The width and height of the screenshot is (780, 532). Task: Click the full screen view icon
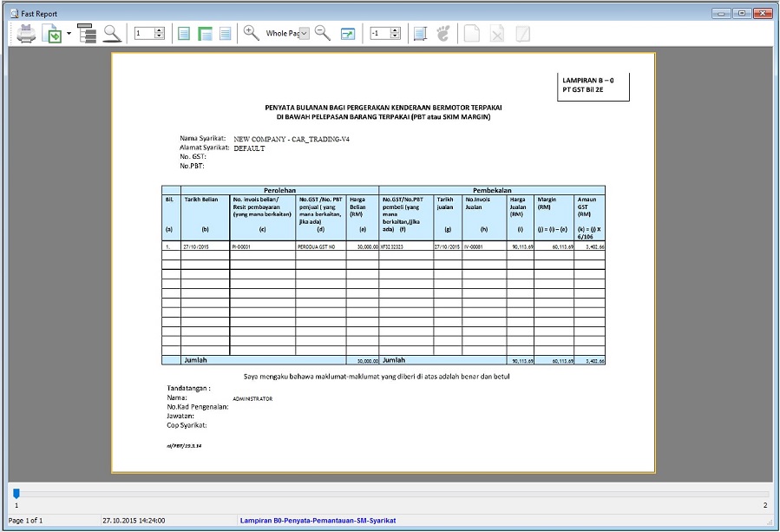point(348,34)
